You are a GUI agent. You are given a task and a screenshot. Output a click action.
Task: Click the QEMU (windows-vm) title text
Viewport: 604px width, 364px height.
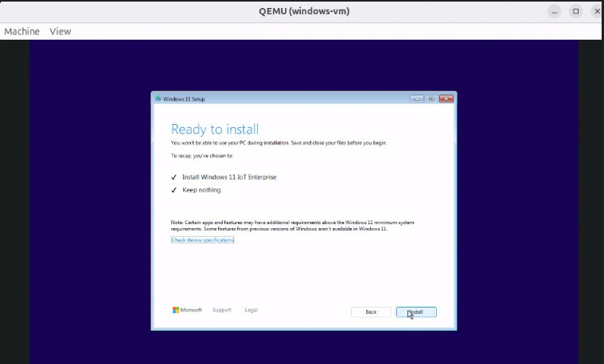(x=304, y=11)
